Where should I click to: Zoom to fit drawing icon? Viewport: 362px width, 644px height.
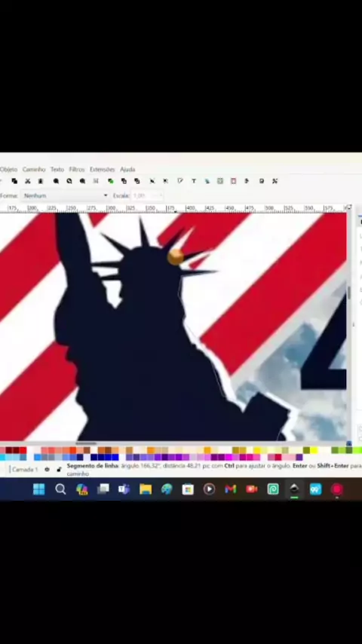click(69, 181)
